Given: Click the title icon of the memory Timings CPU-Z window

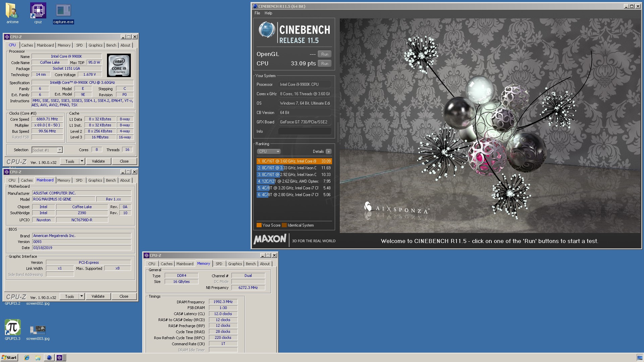Looking at the screenshot, I should [x=147, y=255].
